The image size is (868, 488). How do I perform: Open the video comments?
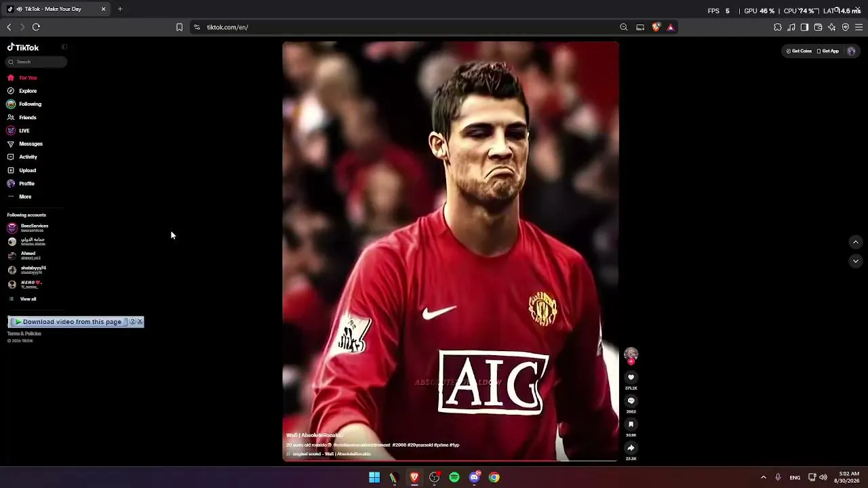pos(631,401)
